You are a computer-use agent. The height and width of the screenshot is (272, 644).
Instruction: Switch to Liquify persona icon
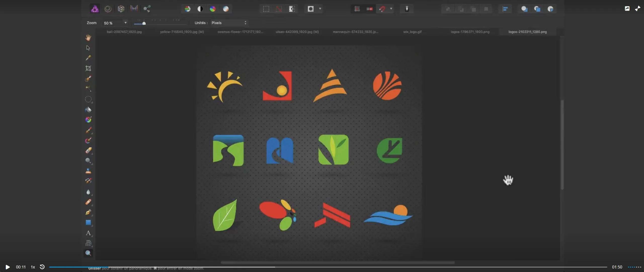[108, 9]
